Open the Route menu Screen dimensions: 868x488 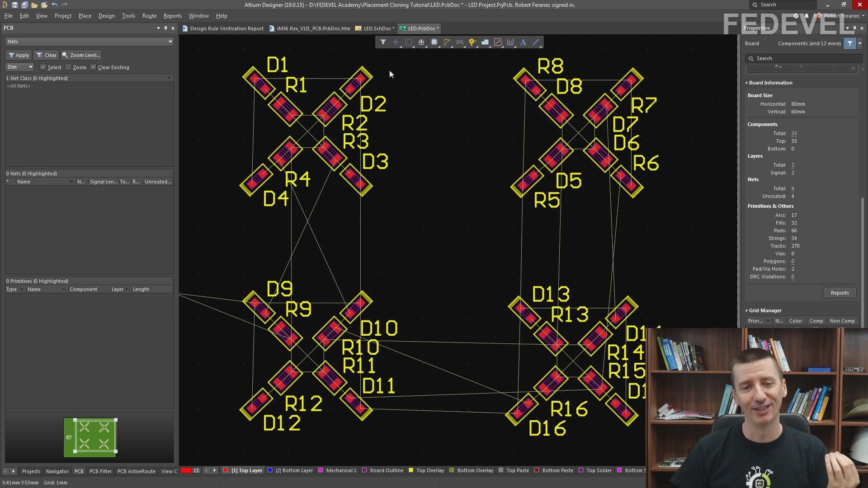(149, 16)
